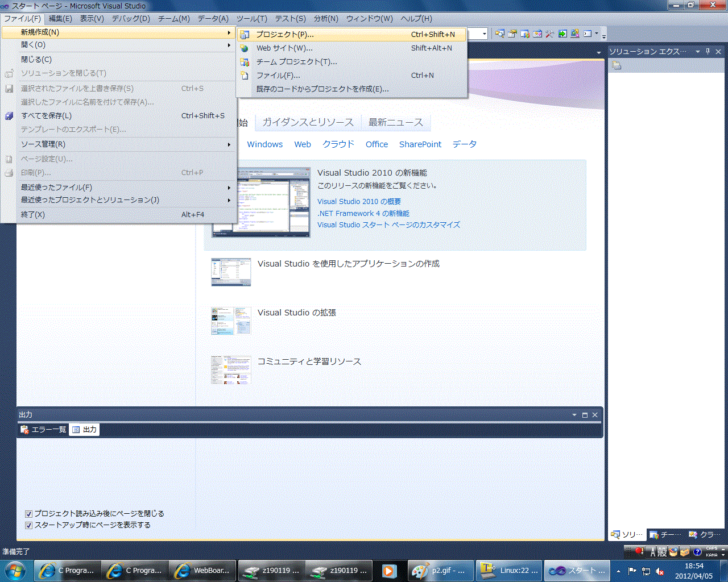Image resolution: width=728 pixels, height=582 pixels.
Task: Expand 最近使ったプロジェクトとソリューション(J) submenu
Action: 118,200
